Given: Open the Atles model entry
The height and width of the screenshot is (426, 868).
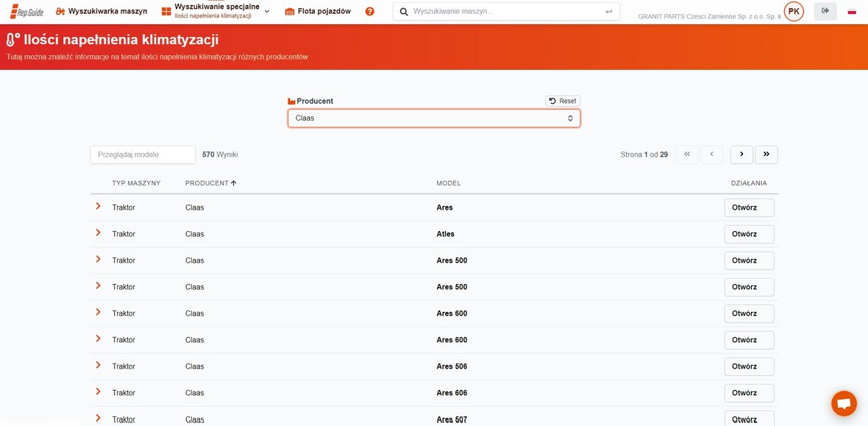Looking at the screenshot, I should point(749,234).
